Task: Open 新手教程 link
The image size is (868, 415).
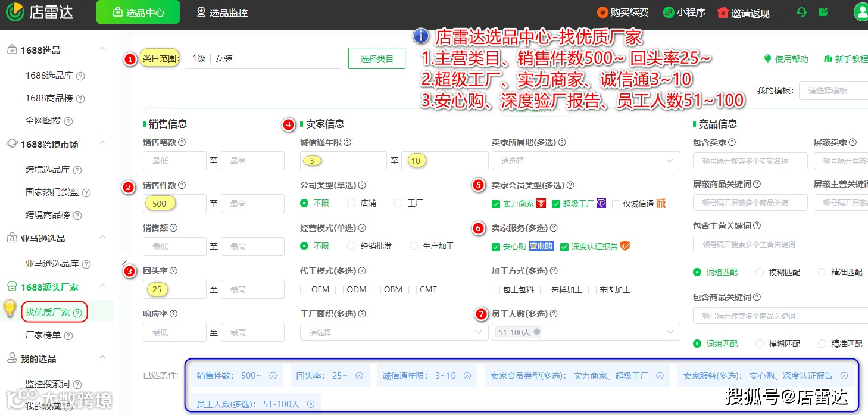Action: (x=846, y=58)
